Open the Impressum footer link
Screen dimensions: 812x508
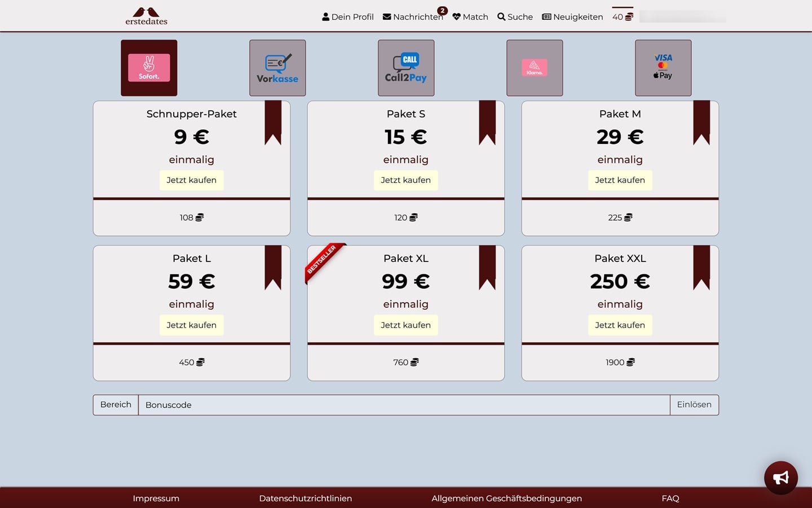click(156, 498)
